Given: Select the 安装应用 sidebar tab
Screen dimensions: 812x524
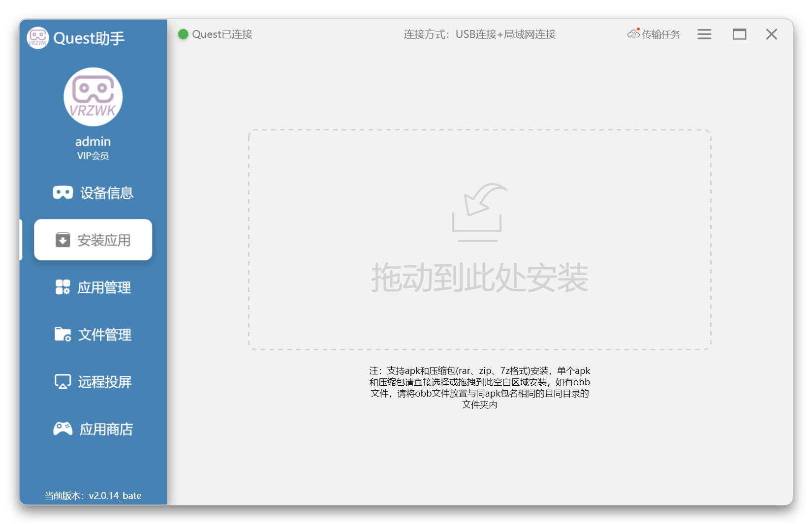Looking at the screenshot, I should [x=93, y=240].
